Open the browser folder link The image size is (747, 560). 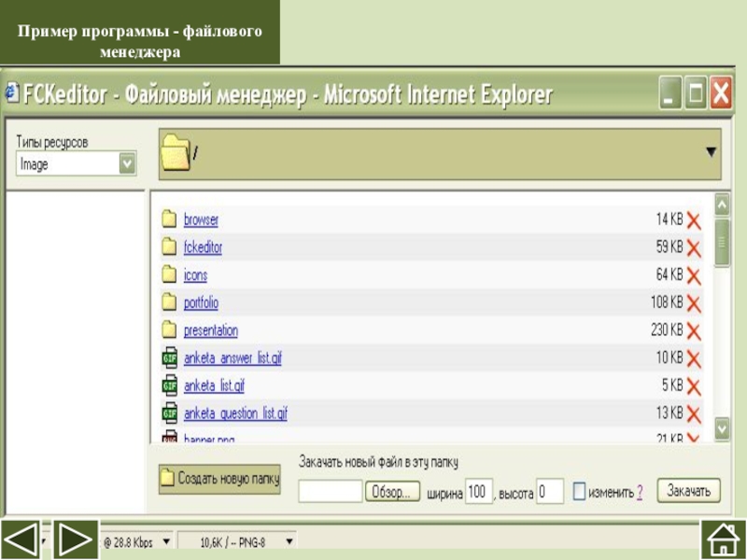coord(201,219)
